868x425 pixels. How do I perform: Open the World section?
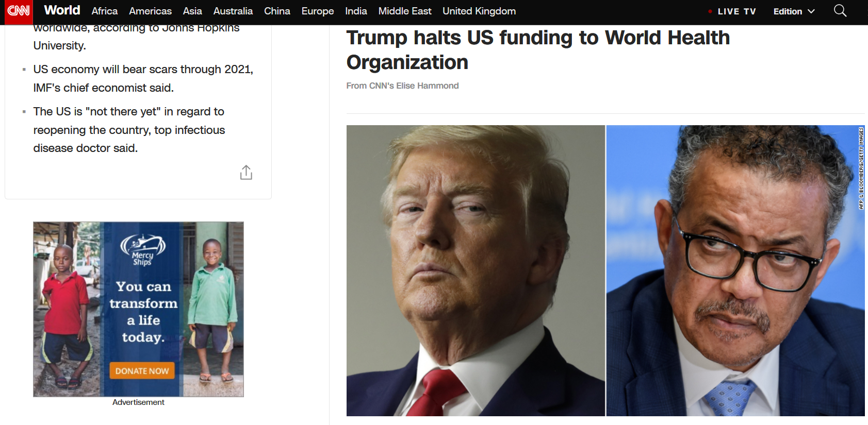62,10
